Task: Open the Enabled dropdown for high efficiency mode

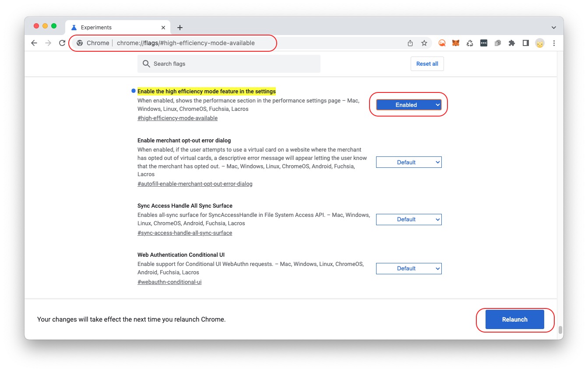Action: click(408, 105)
